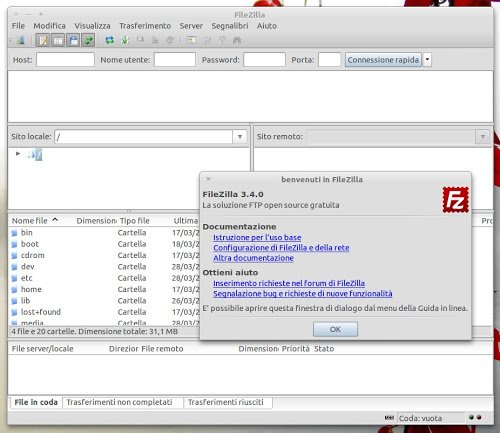Open the Server menu
Image resolution: width=500 pixels, height=433 pixels.
(x=191, y=26)
